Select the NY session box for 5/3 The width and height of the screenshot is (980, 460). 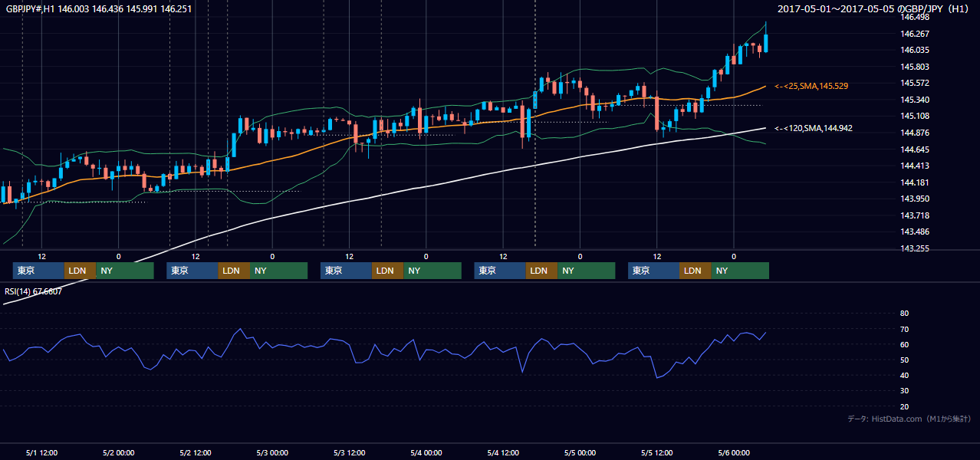pos(432,271)
